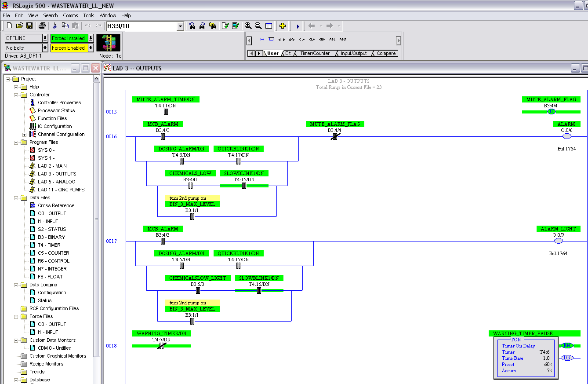Switch to Bit instruction tab

(288, 53)
